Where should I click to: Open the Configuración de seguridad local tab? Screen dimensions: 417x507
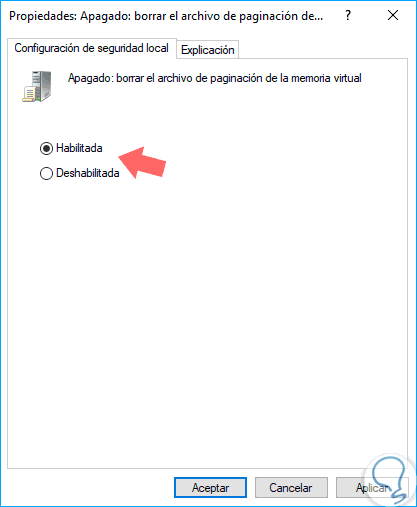pos(92,48)
